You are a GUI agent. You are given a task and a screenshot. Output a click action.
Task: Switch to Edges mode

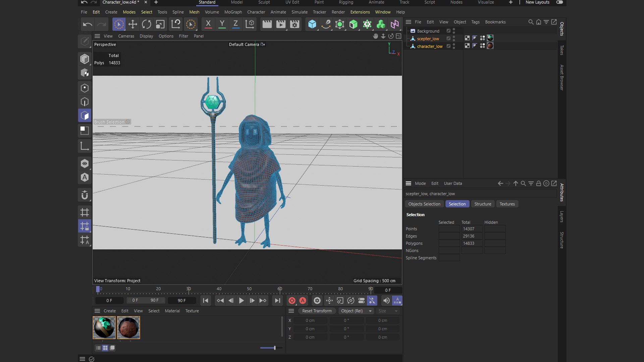[x=85, y=102]
